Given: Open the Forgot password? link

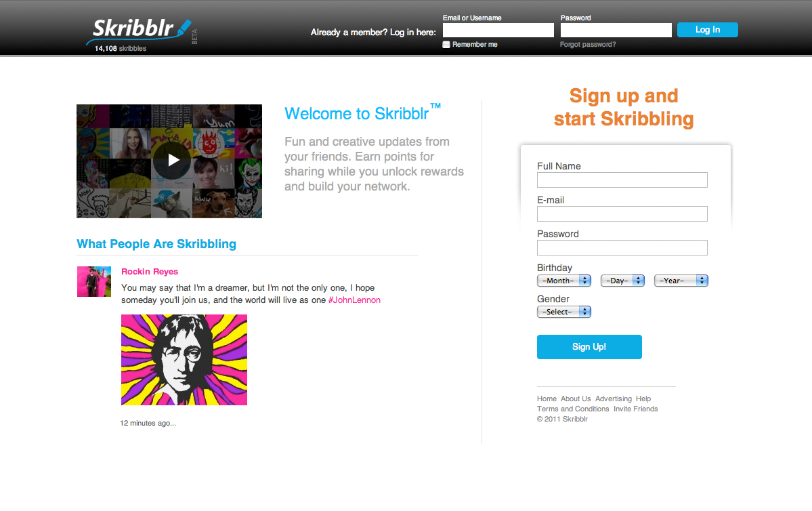Looking at the screenshot, I should click(x=588, y=45).
